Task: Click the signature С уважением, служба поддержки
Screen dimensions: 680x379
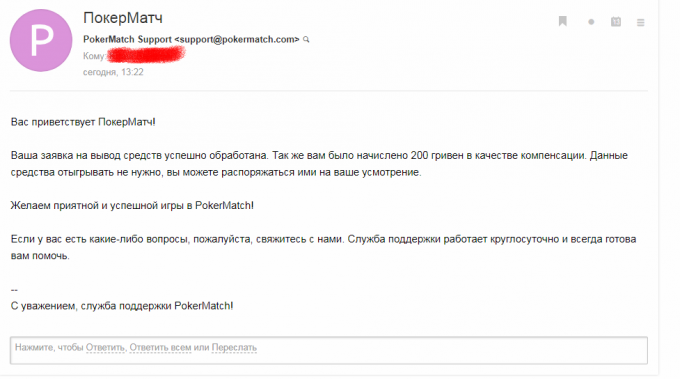Action: tap(122, 306)
